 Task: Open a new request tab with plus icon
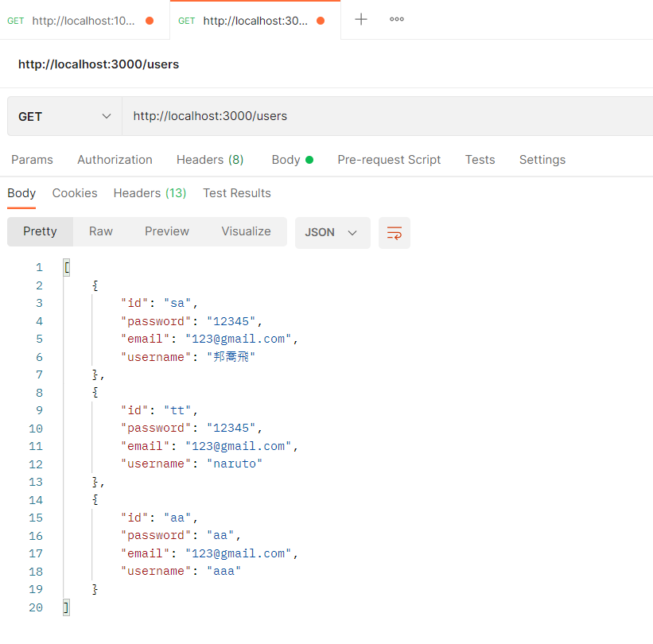(x=361, y=20)
